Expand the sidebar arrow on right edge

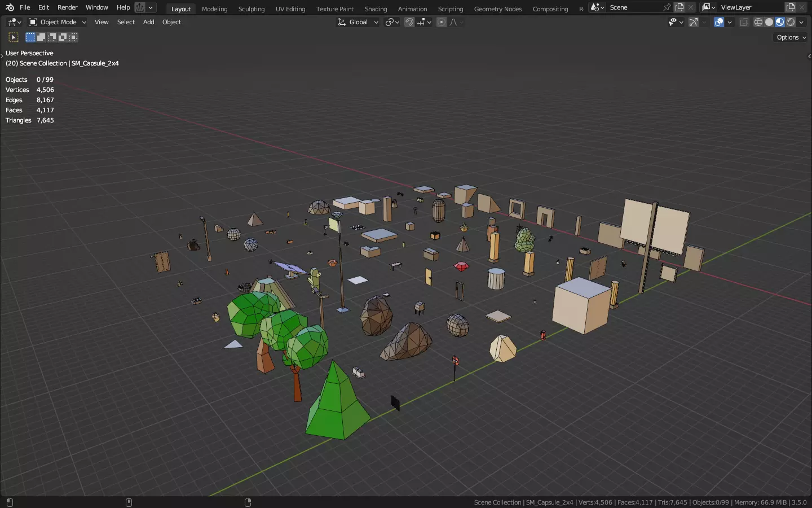click(x=809, y=56)
